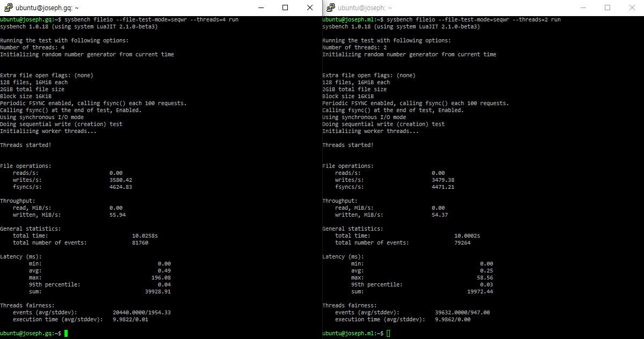Click 'Threads started!' in right terminal
This screenshot has width=644, height=339.
[x=348, y=145]
